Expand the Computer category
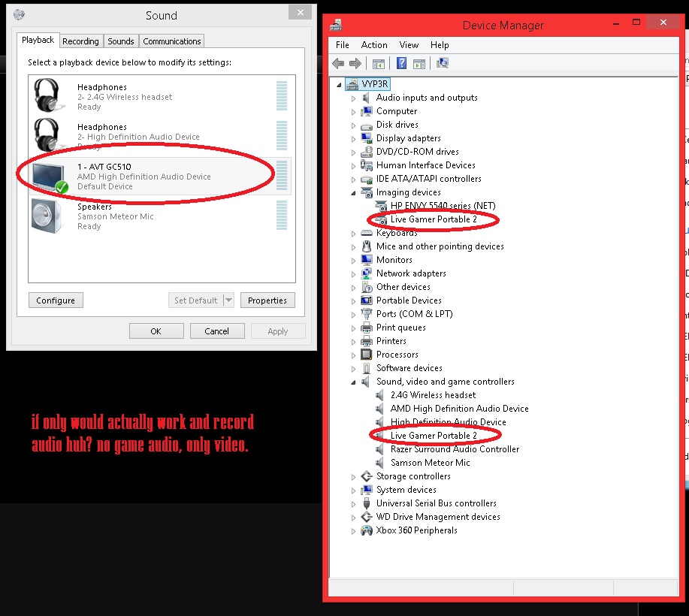Viewport: 689px width, 616px height. pyautogui.click(x=353, y=112)
